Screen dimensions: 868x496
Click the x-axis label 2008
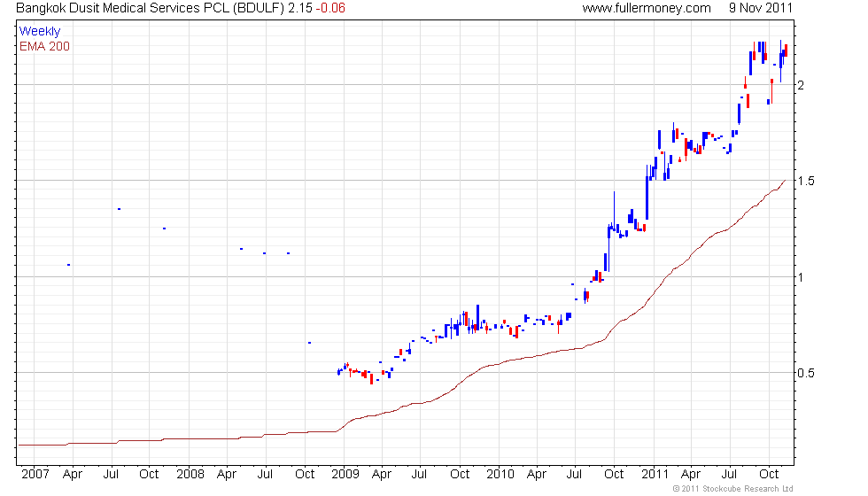[190, 474]
